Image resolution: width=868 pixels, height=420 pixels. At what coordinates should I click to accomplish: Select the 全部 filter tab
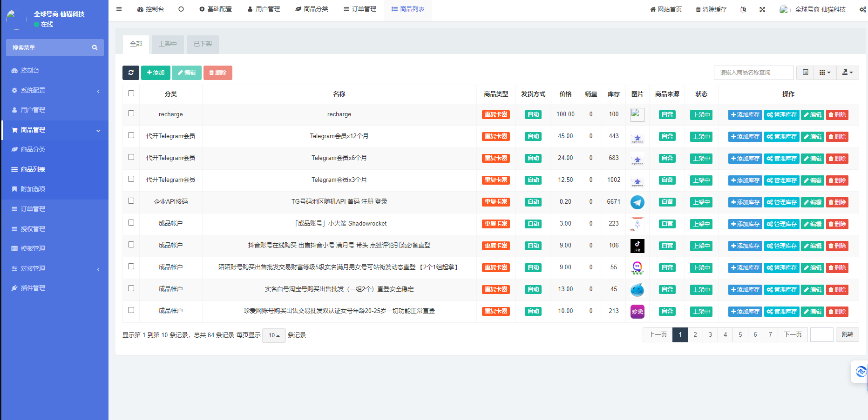click(136, 44)
